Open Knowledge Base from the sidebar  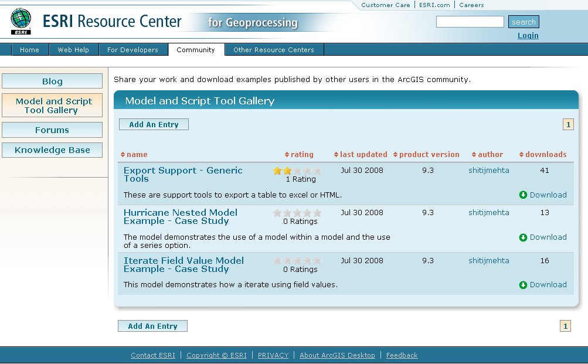tap(52, 150)
